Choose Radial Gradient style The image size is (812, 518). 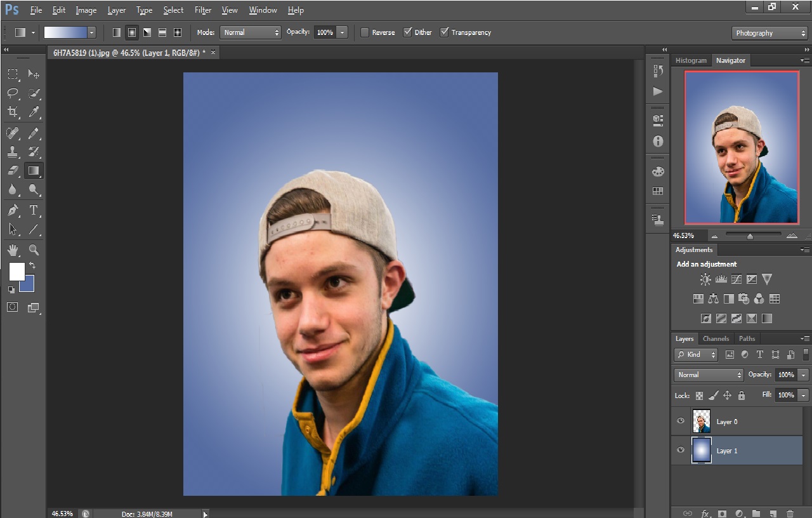point(132,32)
